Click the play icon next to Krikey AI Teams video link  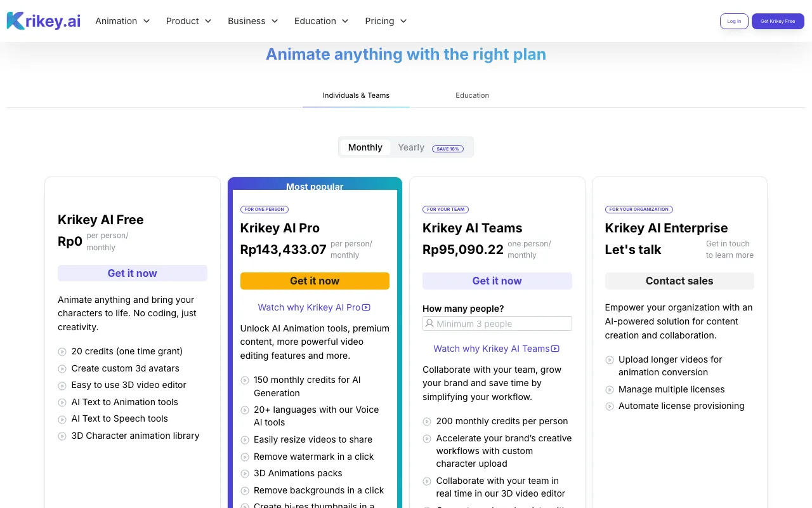tap(555, 349)
